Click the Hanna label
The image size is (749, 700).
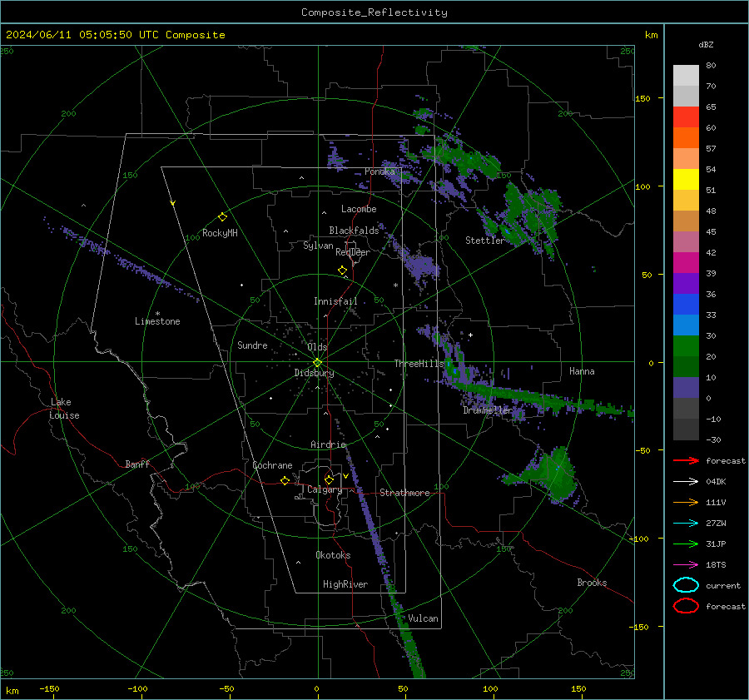click(582, 371)
